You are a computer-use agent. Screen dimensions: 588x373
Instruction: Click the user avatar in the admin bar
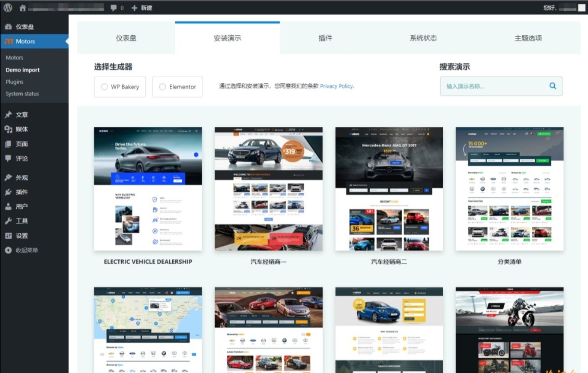(x=582, y=8)
